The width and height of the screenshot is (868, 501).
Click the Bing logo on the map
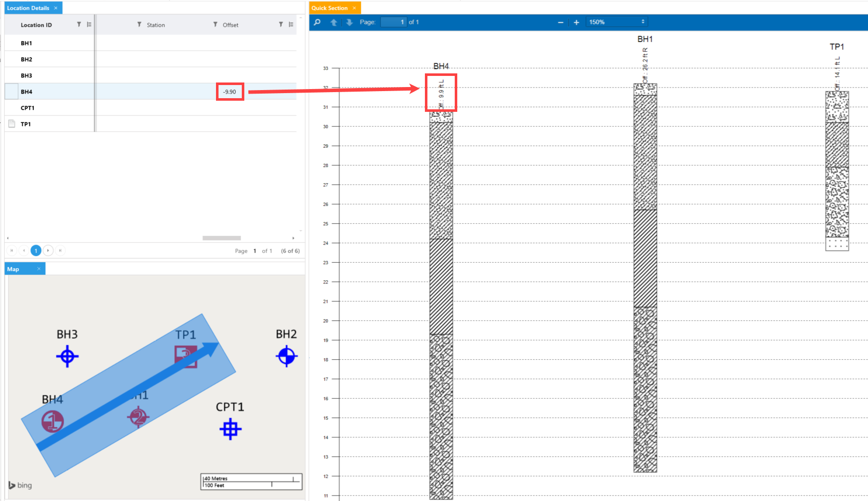[x=20, y=485]
